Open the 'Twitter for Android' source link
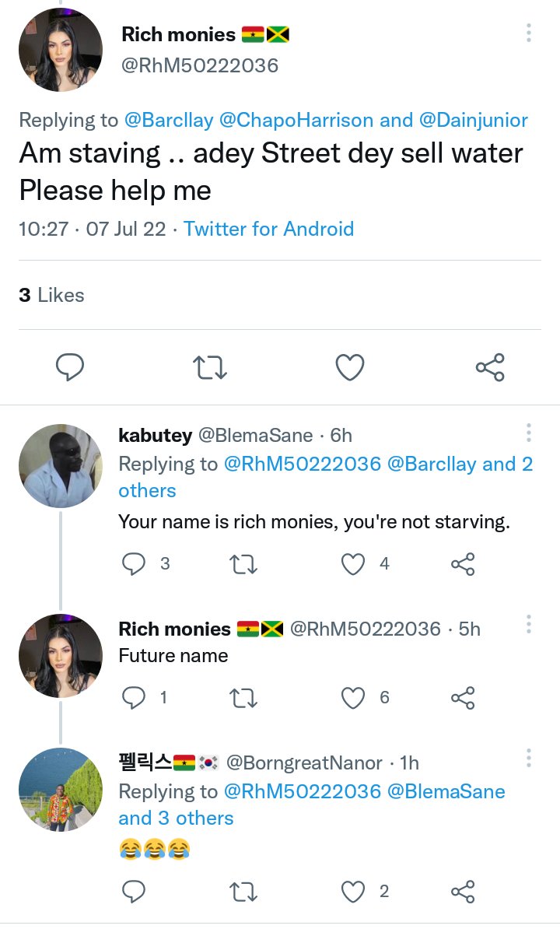560x929 pixels. 269,229
